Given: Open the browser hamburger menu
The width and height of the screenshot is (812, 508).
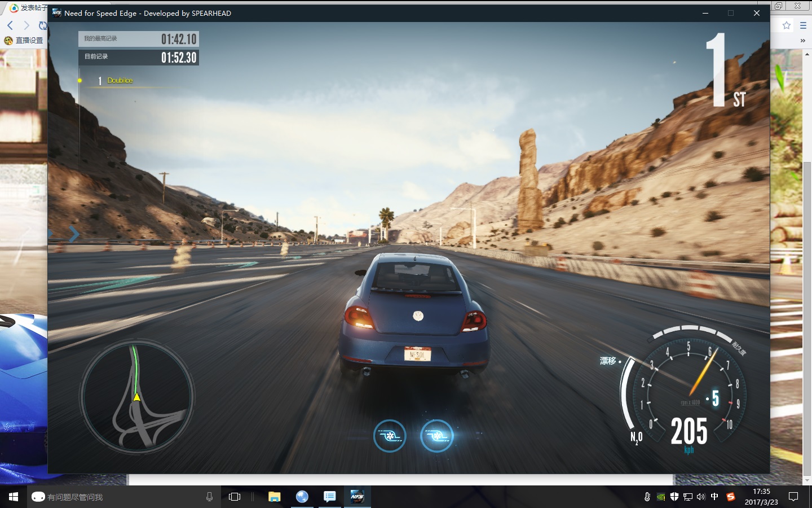Looking at the screenshot, I should click(x=803, y=25).
